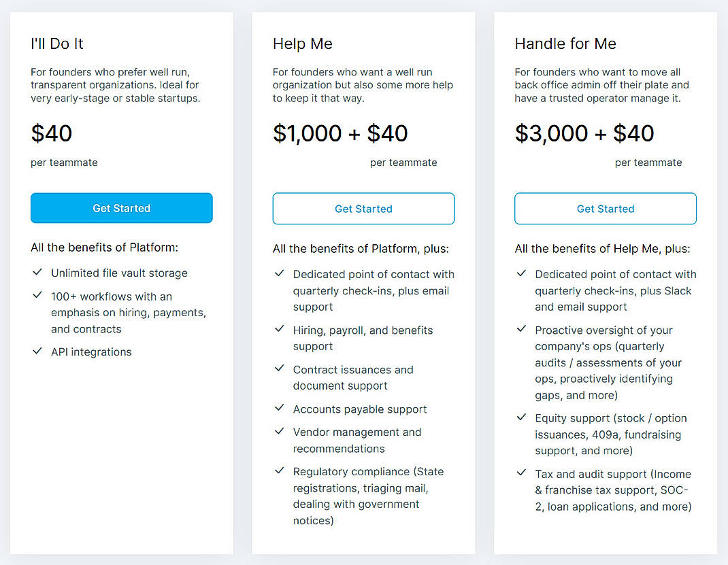Select the checkmark next to Tax and audit support

(x=521, y=473)
